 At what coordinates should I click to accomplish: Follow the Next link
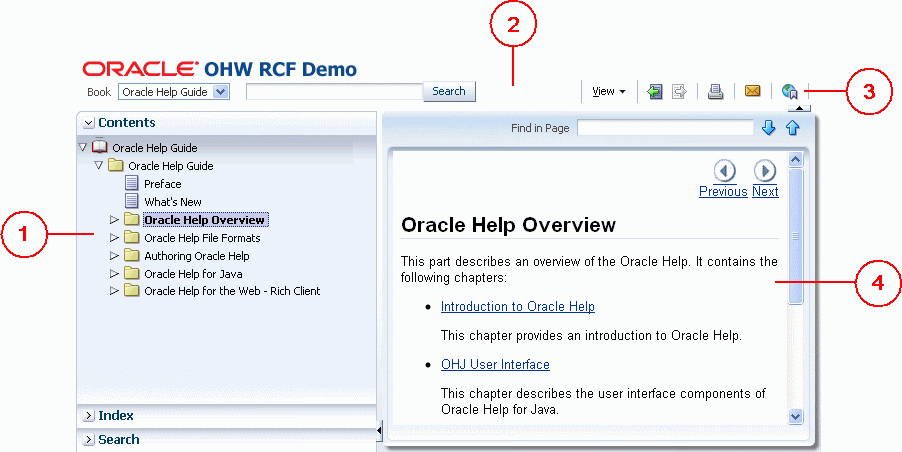click(765, 191)
